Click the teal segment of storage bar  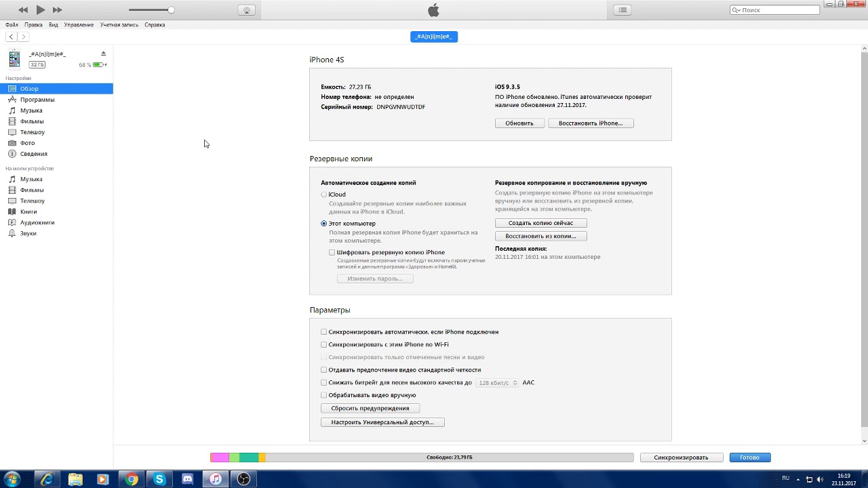(x=249, y=457)
